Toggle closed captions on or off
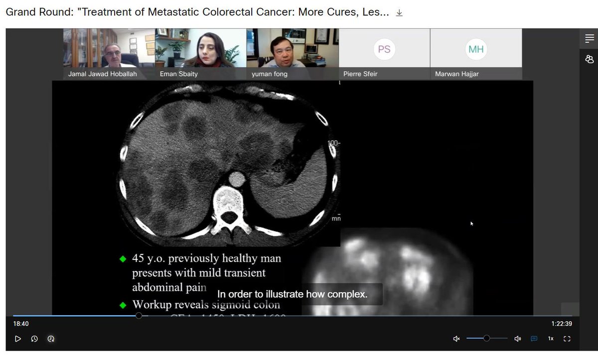This screenshot has width=598, height=364. pos(534,338)
